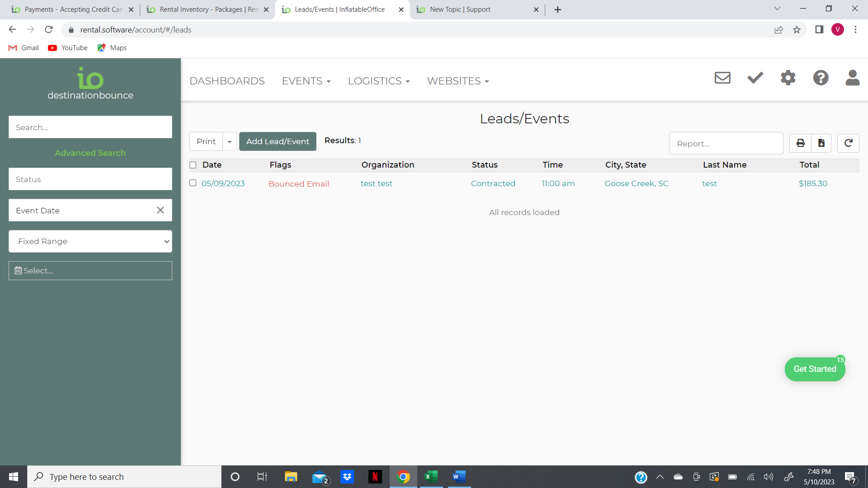Open the Advanced Search link
This screenshot has height=488, width=868.
(x=90, y=153)
